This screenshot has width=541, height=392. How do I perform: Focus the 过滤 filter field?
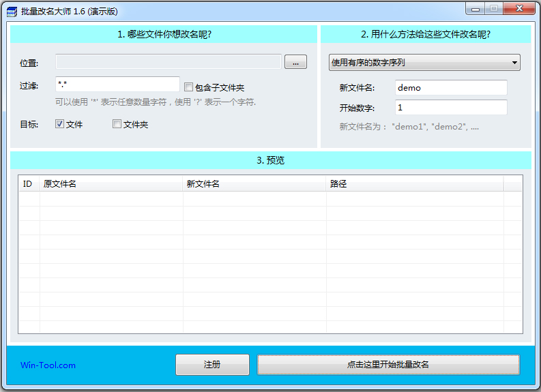117,84
